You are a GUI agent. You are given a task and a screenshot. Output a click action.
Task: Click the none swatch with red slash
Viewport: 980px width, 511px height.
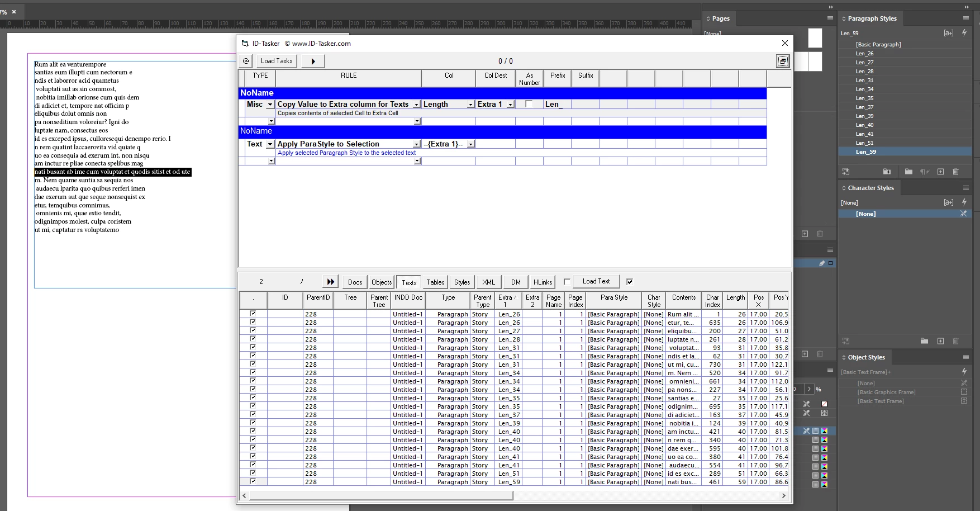point(824,404)
